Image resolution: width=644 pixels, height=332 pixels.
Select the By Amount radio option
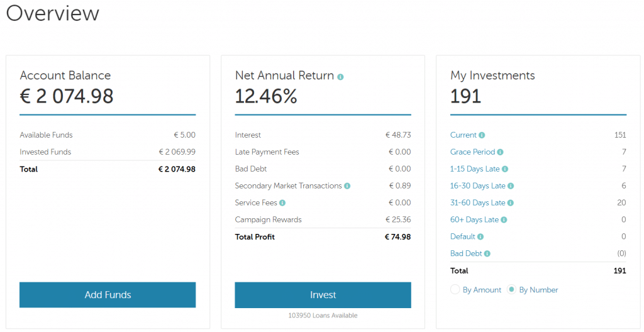click(455, 290)
